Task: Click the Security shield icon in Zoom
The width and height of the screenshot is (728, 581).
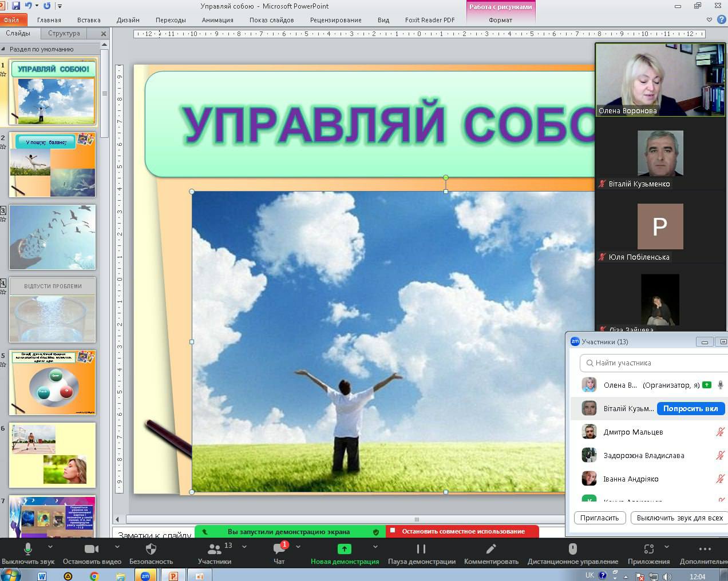Action: coord(151,550)
